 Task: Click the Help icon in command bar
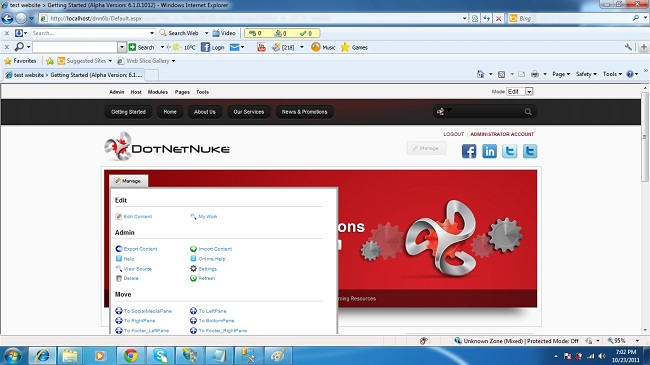[x=630, y=74]
